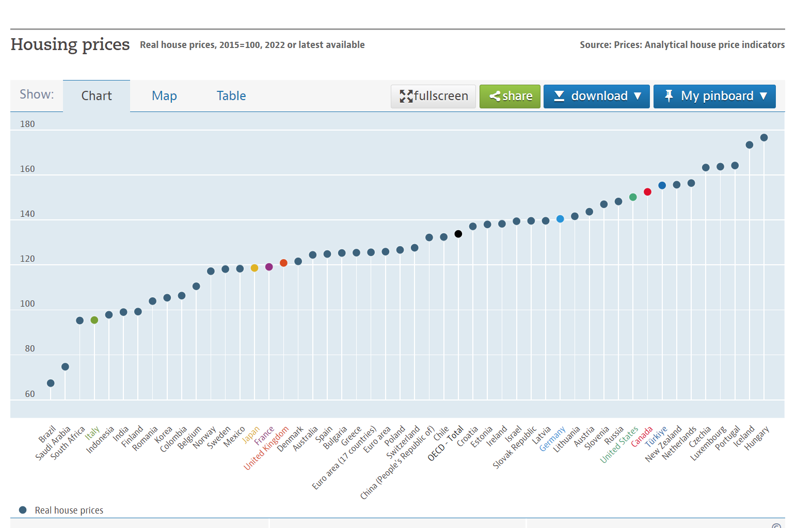812x528 pixels.
Task: Switch to the Map tab
Action: click(164, 96)
